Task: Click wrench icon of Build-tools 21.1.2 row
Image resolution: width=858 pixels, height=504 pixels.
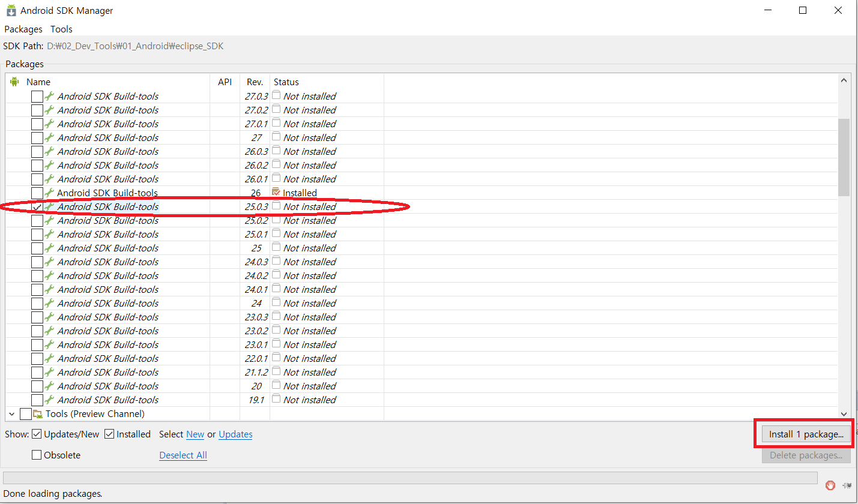Action: [49, 372]
